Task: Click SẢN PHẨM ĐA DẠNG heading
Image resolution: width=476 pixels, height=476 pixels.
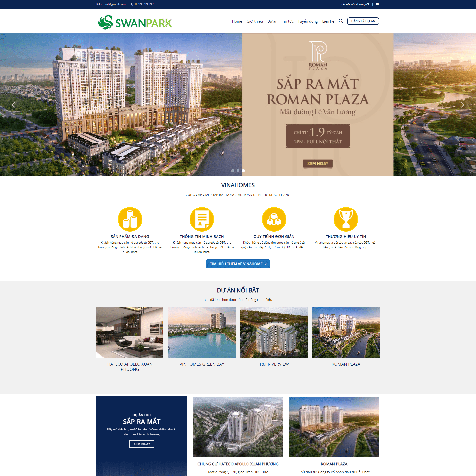Action: click(x=130, y=237)
